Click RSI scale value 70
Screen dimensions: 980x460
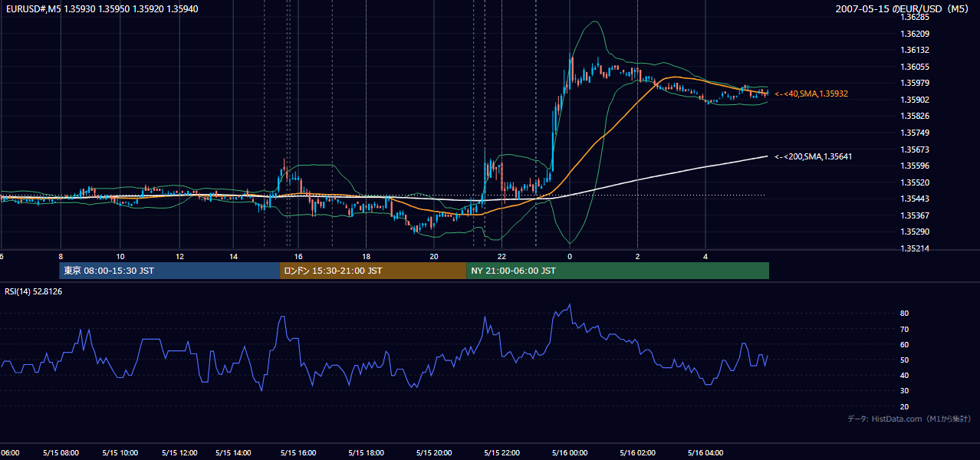904,329
